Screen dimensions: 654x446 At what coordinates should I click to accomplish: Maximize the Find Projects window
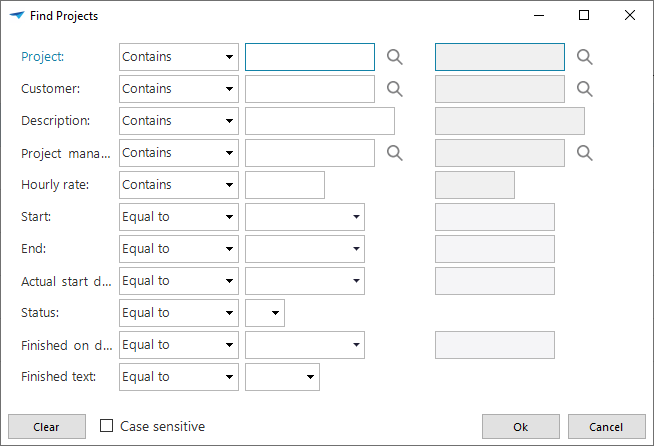tap(584, 16)
